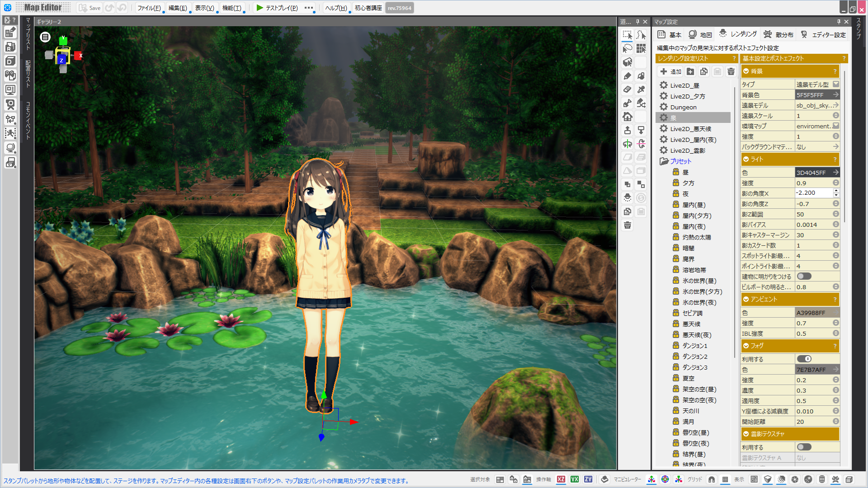
Task: Open the camera tool icon in sidebar
Action: tap(10, 104)
